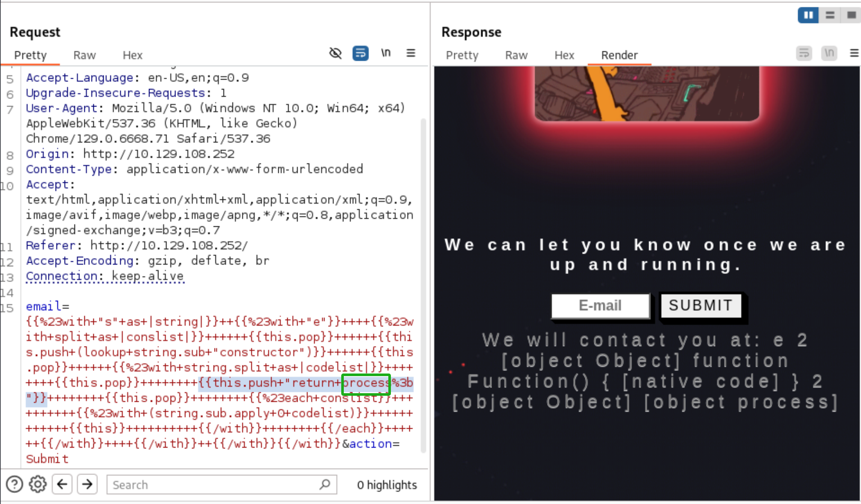Open Response Hex tab
The image size is (861, 504).
pyautogui.click(x=564, y=55)
